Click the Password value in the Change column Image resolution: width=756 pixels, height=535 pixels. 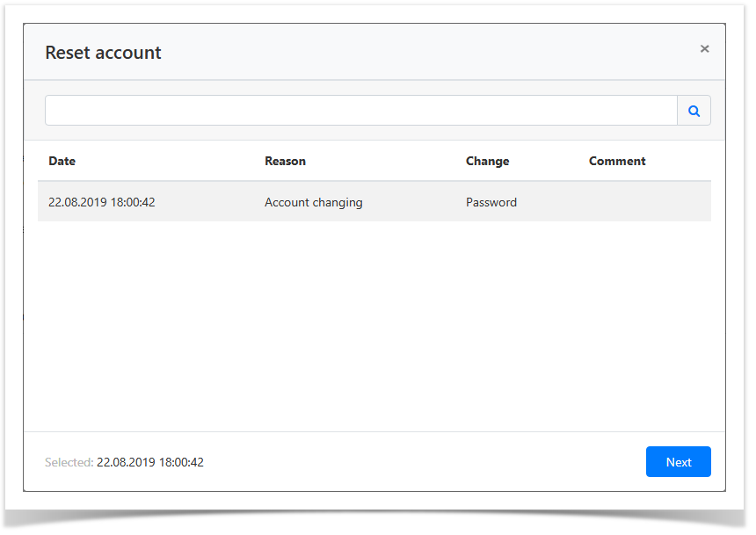[x=491, y=202]
